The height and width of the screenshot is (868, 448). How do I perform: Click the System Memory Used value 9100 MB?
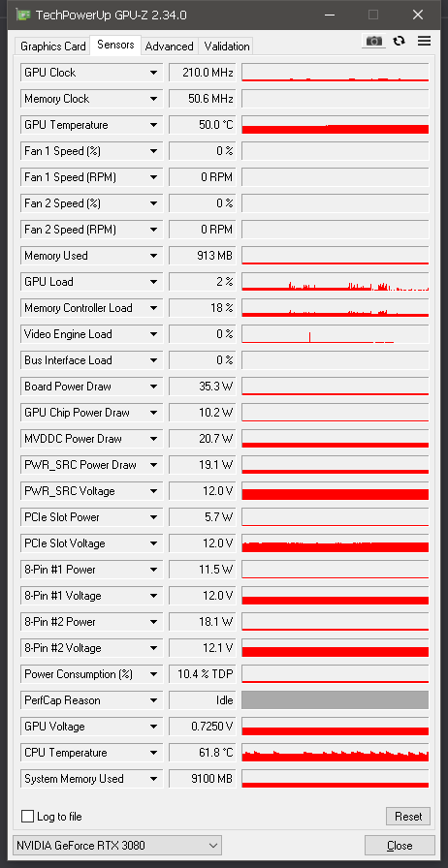pos(203,779)
